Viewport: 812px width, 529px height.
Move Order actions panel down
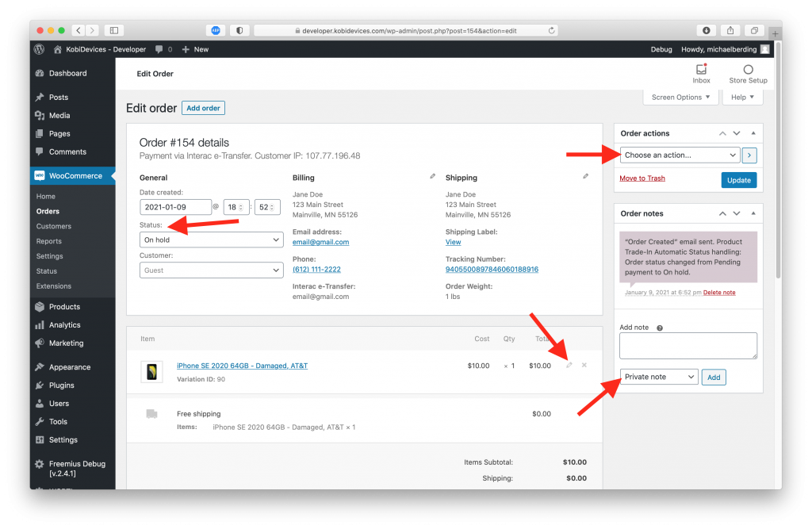737,133
